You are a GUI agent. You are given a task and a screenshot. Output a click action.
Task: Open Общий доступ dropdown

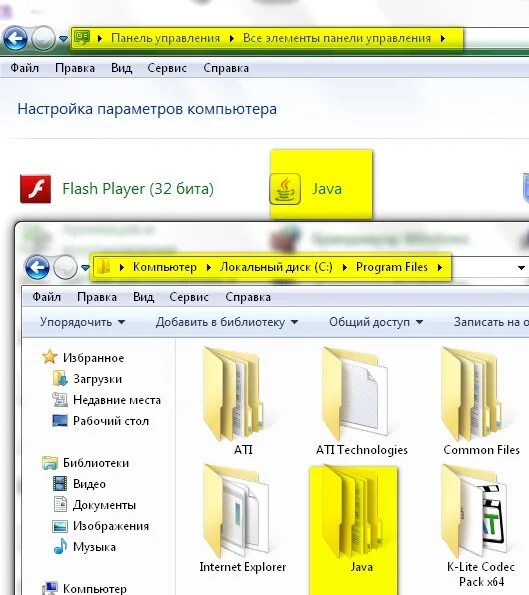pyautogui.click(x=376, y=322)
